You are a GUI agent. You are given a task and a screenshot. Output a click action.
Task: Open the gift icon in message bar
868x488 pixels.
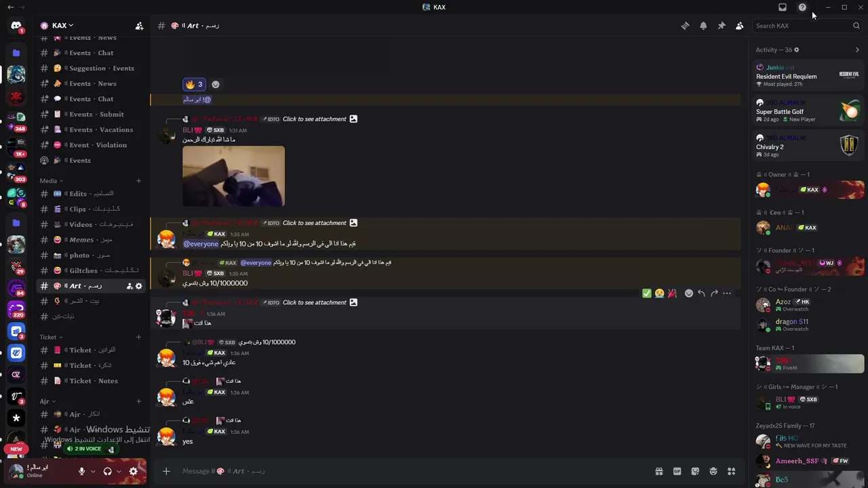[x=658, y=471]
